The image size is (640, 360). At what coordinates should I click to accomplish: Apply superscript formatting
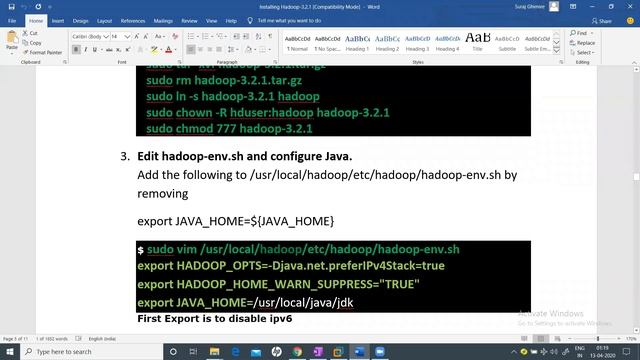128,50
